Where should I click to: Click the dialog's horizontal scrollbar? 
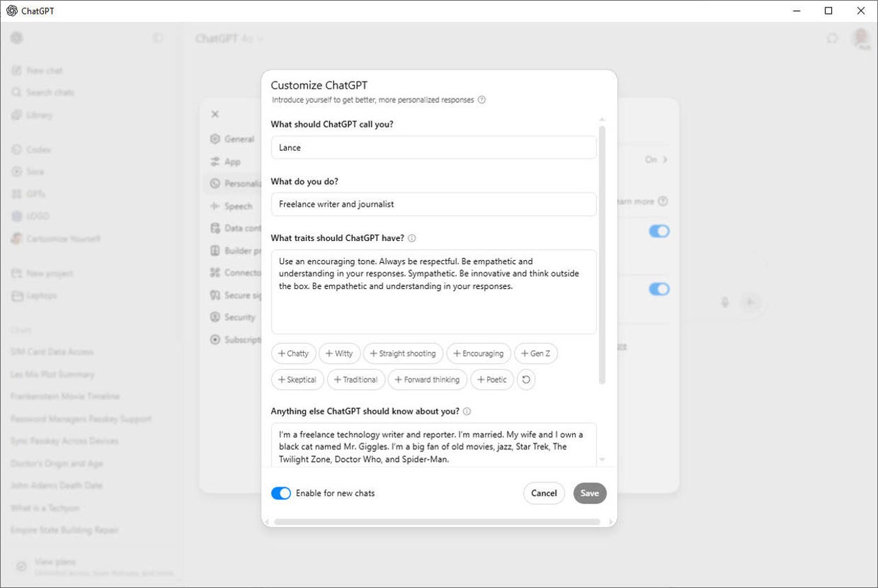[437, 522]
